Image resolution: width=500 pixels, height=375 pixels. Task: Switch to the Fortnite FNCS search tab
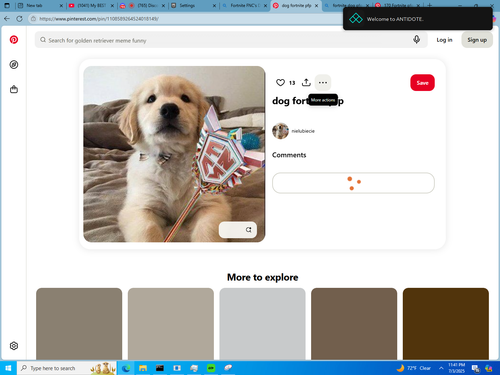pos(244,6)
